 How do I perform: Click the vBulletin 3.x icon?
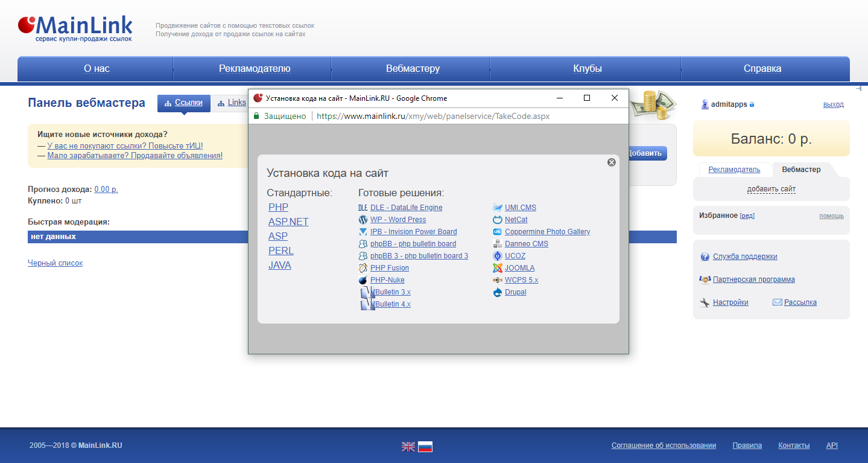click(367, 292)
